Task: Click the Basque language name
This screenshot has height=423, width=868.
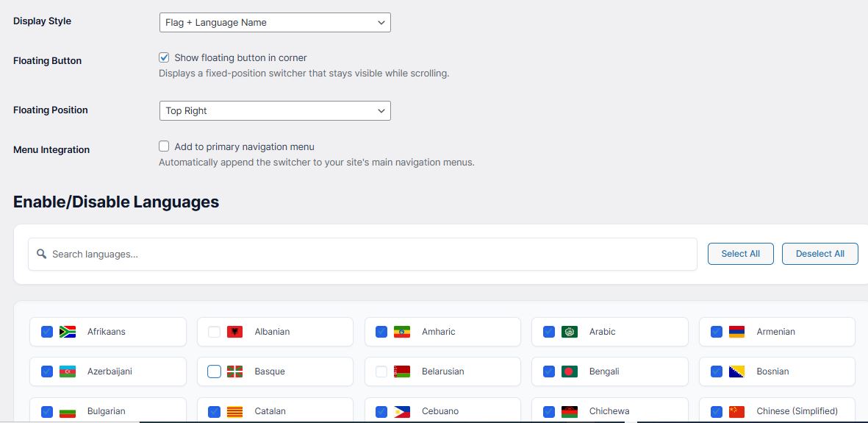Action: (x=270, y=372)
